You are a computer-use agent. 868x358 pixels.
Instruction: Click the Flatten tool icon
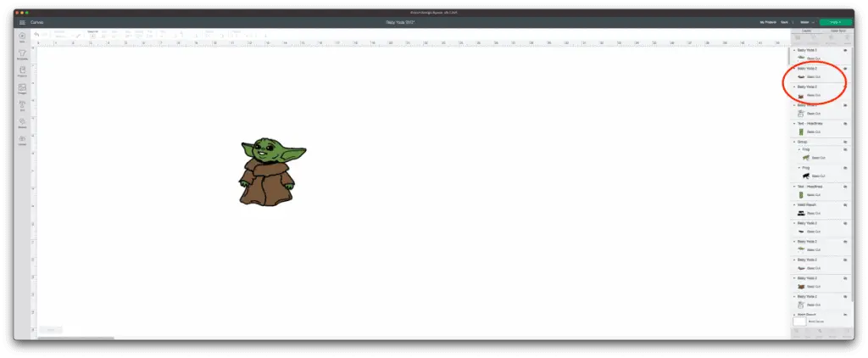click(832, 333)
